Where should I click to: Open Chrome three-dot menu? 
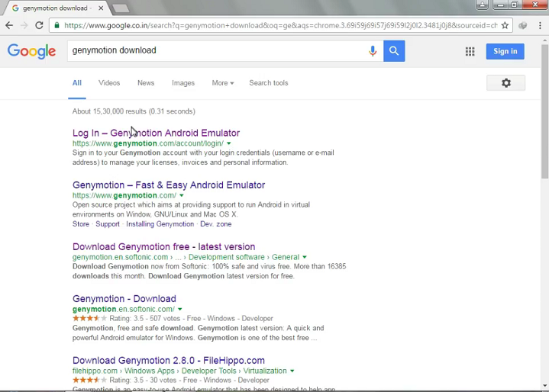pyautogui.click(x=540, y=25)
